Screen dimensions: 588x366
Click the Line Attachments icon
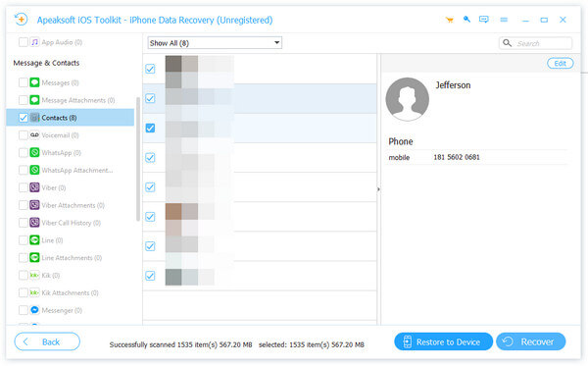34,257
